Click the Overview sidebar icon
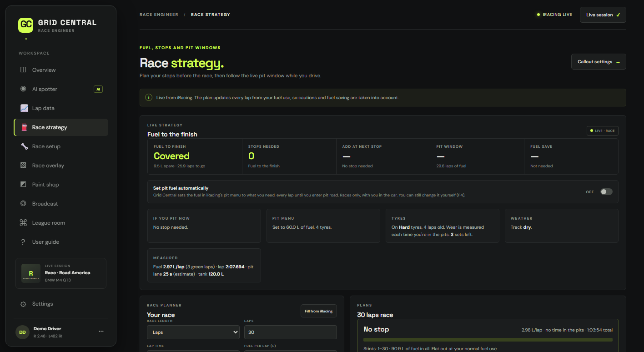644x352 pixels. point(24,70)
